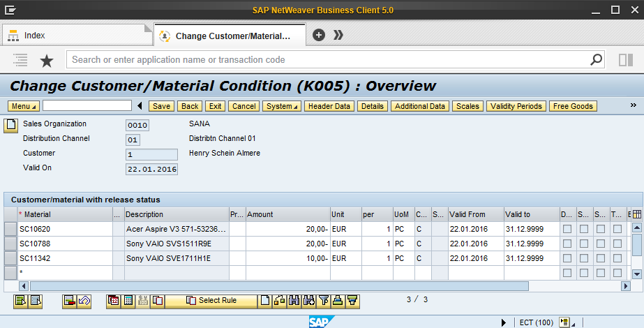Click the blue undo arrow icon
This screenshot has height=328, width=644.
coord(84,301)
